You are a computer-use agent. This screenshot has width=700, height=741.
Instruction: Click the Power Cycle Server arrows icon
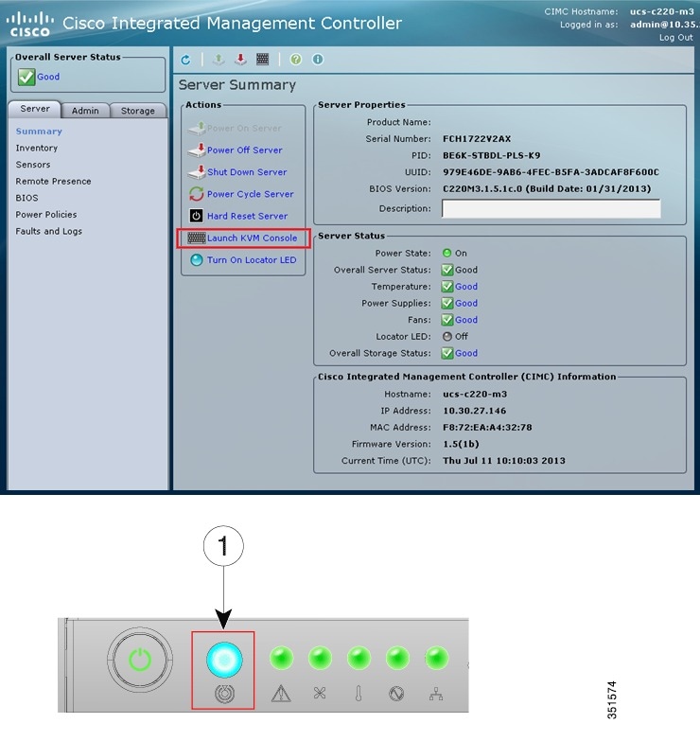click(x=197, y=194)
